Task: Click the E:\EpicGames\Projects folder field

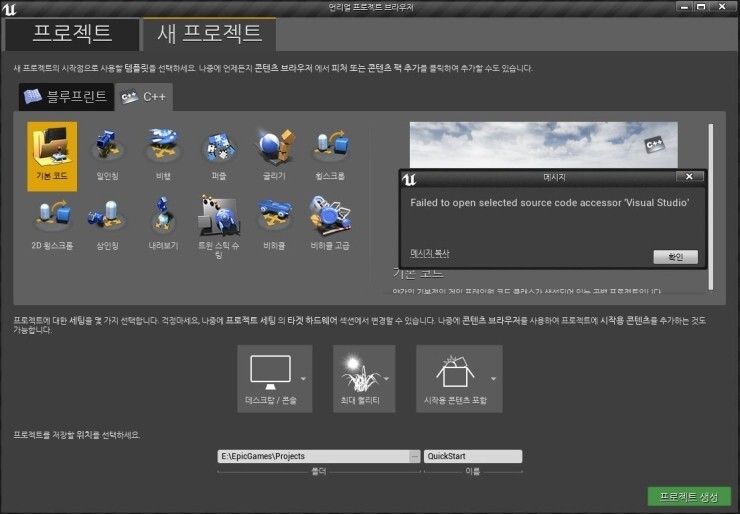Action: (x=313, y=456)
